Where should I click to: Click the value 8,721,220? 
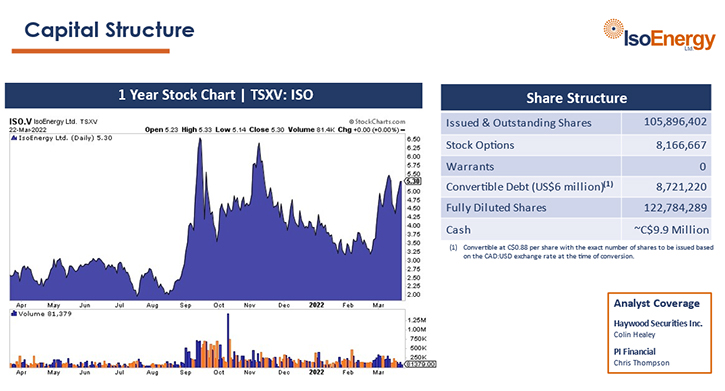(681, 187)
